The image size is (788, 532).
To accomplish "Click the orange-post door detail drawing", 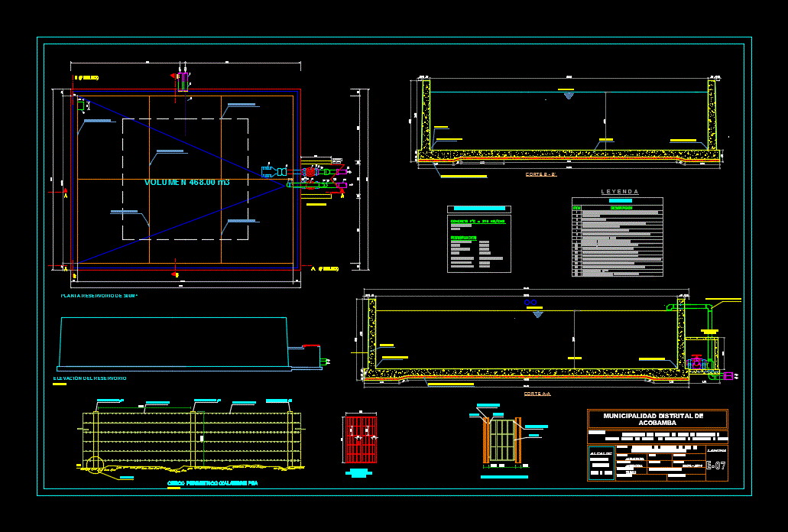I will (x=502, y=440).
